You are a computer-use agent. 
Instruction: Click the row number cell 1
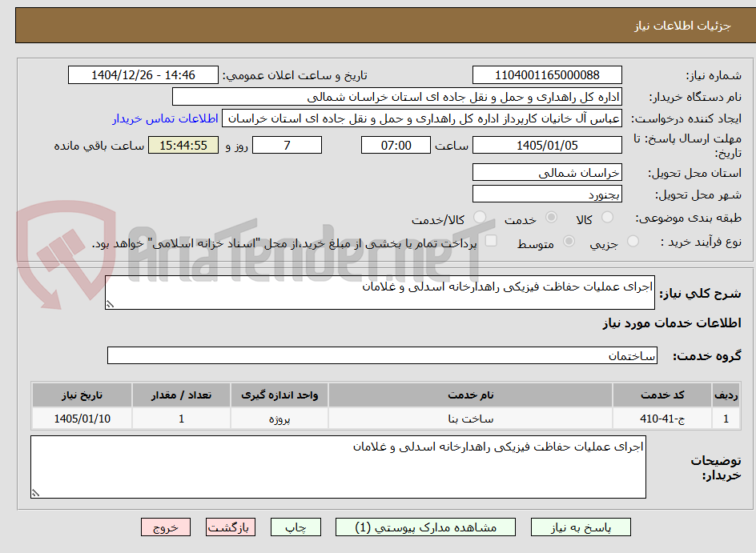[726, 419]
